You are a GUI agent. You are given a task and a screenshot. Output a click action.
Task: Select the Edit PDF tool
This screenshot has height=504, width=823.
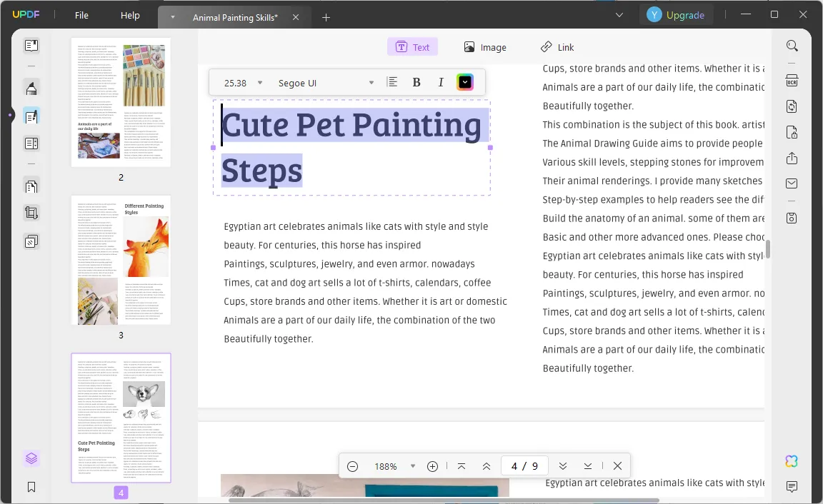tap(31, 116)
